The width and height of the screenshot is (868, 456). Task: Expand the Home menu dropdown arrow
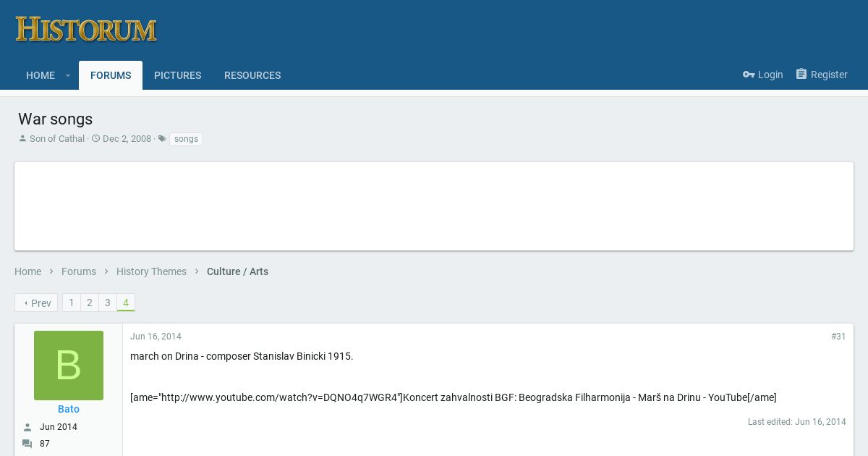68,75
